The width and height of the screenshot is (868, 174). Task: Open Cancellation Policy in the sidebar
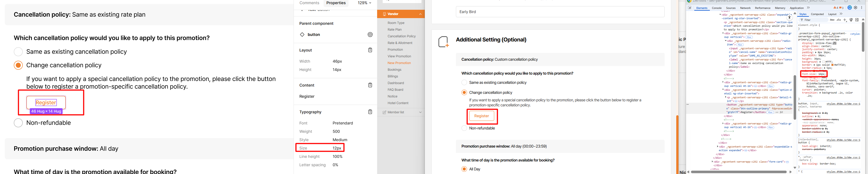point(401,36)
